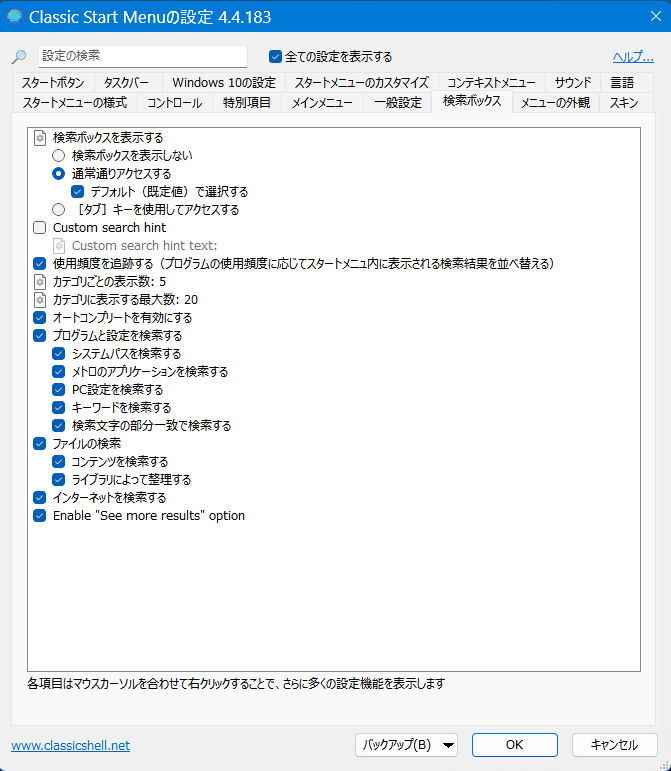Click the Classic Shell logo in title bar

(x=15, y=16)
